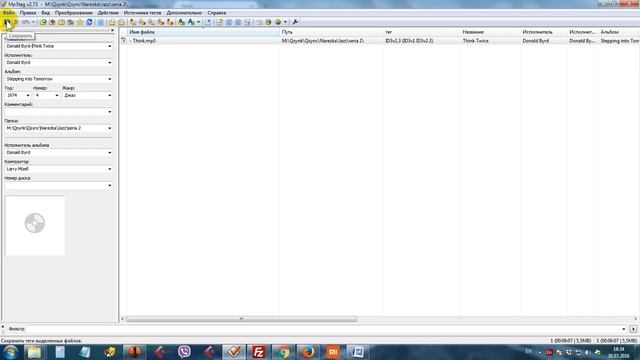The height and width of the screenshot is (360, 640).
Task: Sort by the Альбом column header
Action: pyautogui.click(x=619, y=32)
